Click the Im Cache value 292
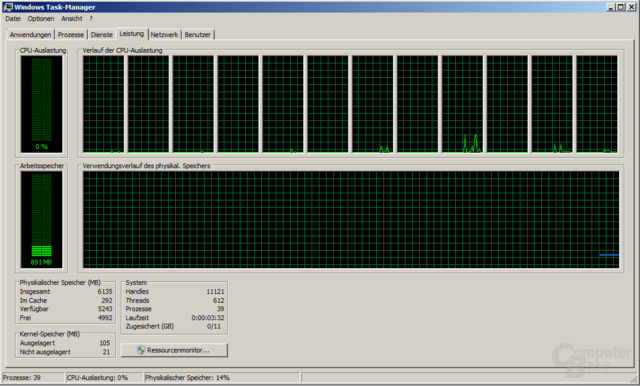Viewport: 640px width, 386px height. [107, 300]
